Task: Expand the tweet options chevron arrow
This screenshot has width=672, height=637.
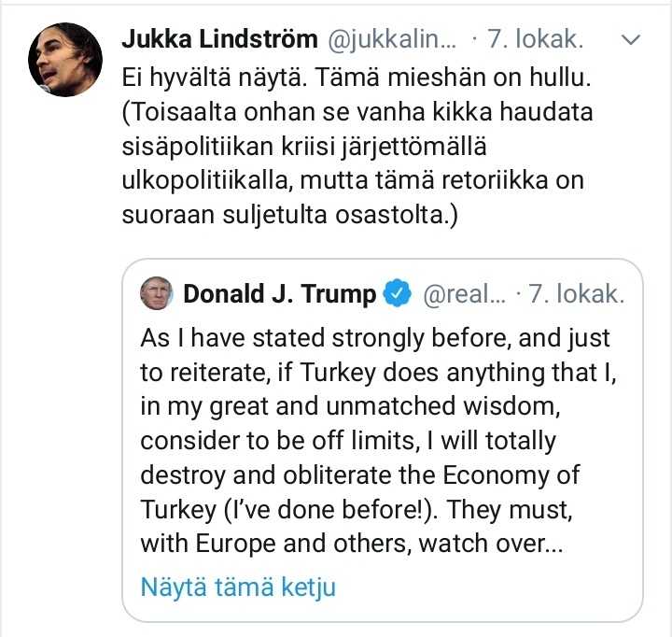Action: tap(632, 41)
